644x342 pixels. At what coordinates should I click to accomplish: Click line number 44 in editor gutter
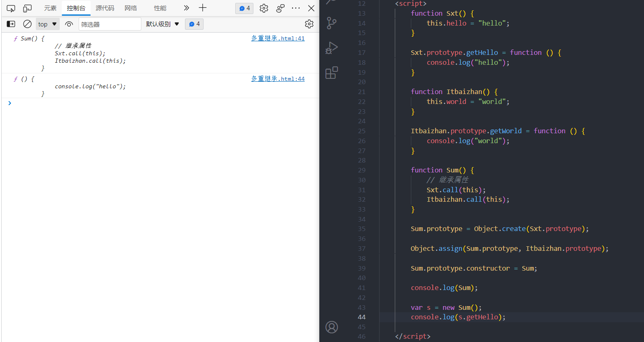pyautogui.click(x=361, y=317)
